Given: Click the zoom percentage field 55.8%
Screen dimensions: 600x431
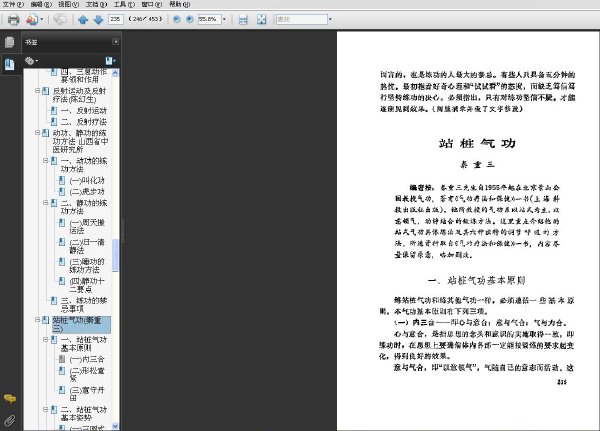Looking at the screenshot, I should click(209, 19).
